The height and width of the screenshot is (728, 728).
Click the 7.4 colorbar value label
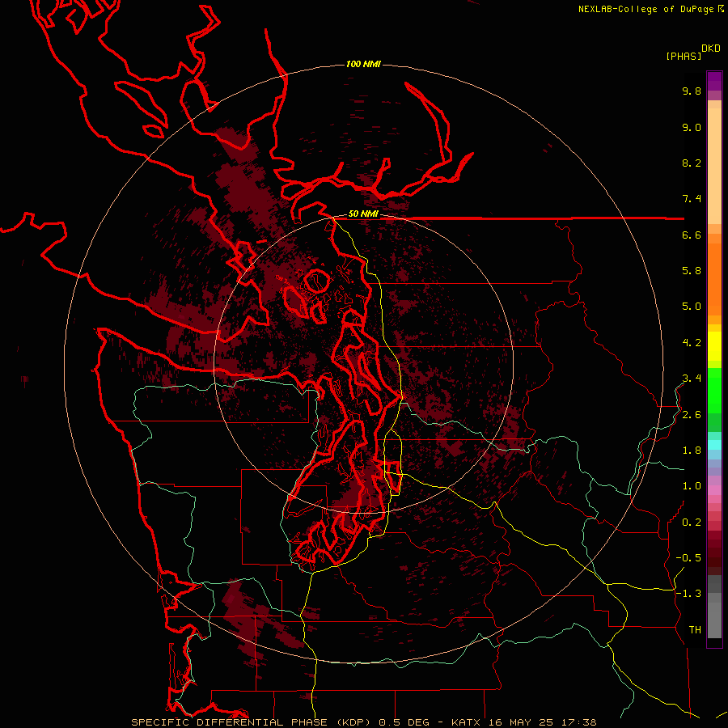coord(692,199)
